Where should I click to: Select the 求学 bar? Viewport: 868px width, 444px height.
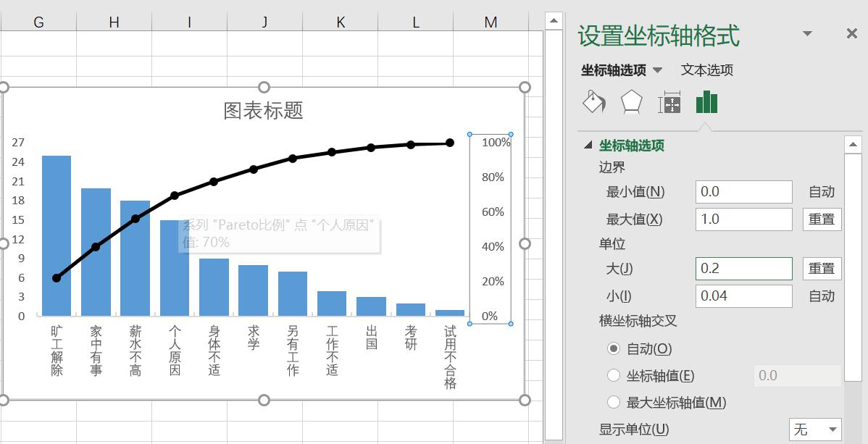click(254, 290)
